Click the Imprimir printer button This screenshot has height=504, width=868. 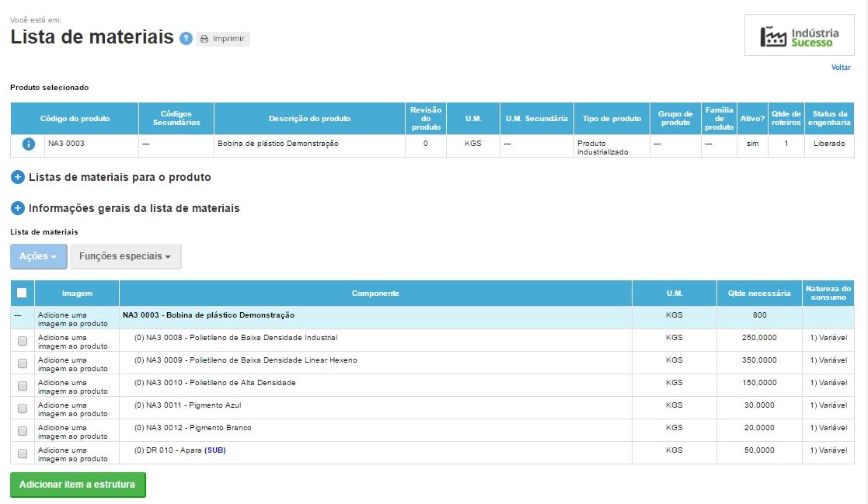pos(223,39)
